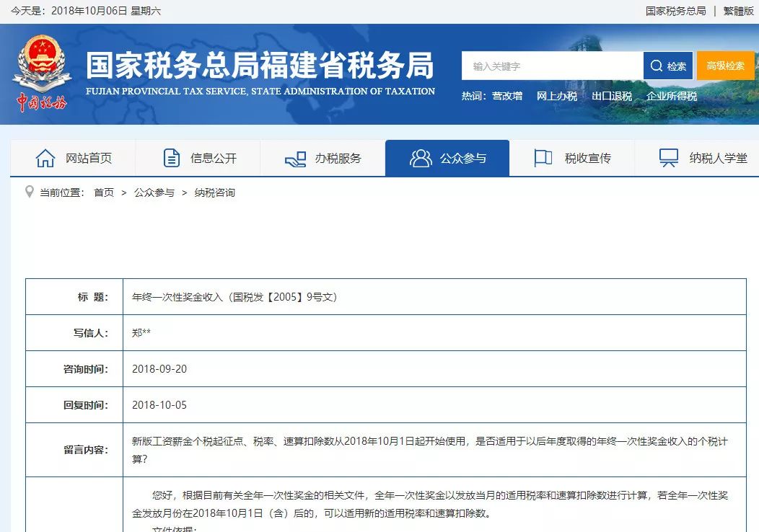The height and width of the screenshot is (532, 759).
Task: Click the people icon for 公众参与
Action: click(421, 158)
